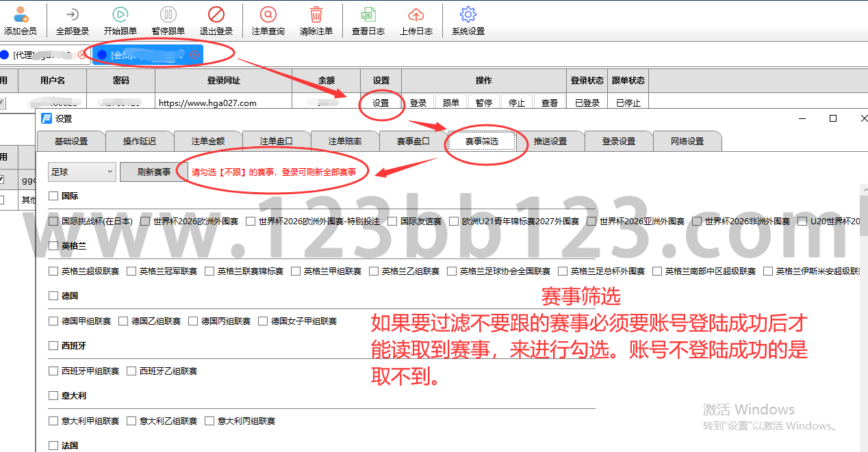Click the 退出登录 logout icon
Screen dimensions: 868x452
pyautogui.click(x=216, y=15)
